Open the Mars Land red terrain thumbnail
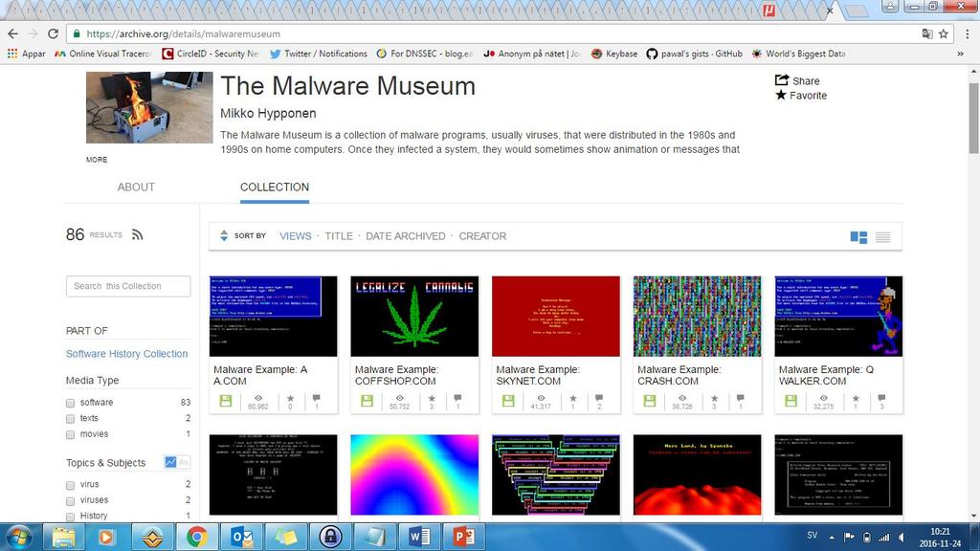Screen dimensions: 980x551 point(697,474)
